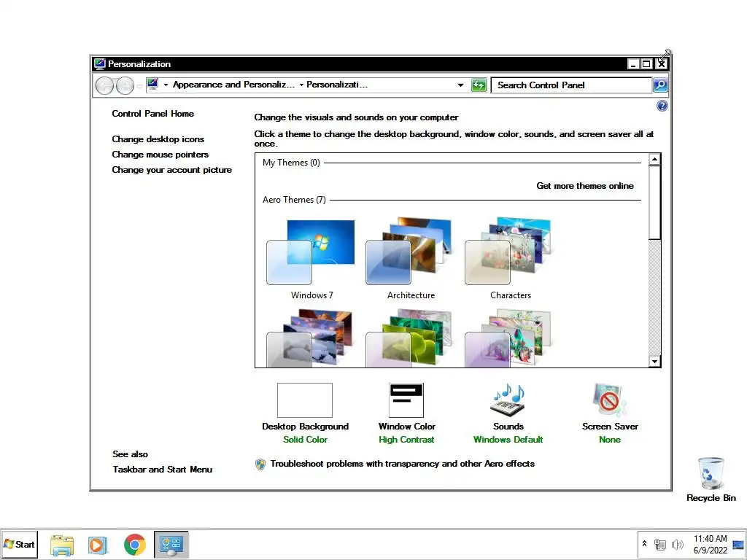This screenshot has width=747, height=560.
Task: Open recent pages dropdown arrow
Action: click(139, 86)
